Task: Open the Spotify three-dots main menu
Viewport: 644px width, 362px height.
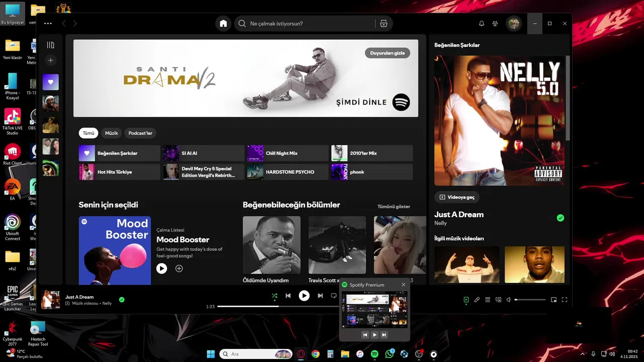Action: tap(48, 23)
